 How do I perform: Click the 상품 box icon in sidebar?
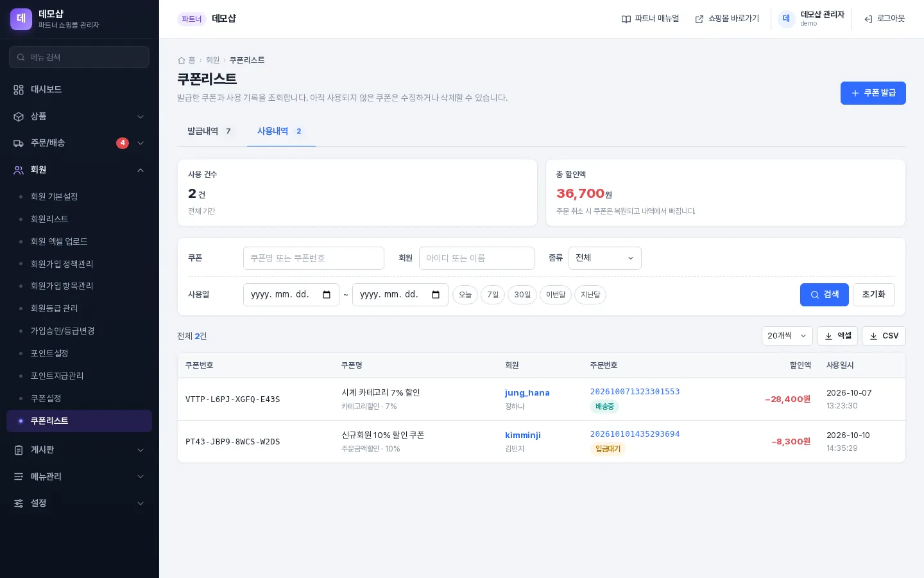19,116
